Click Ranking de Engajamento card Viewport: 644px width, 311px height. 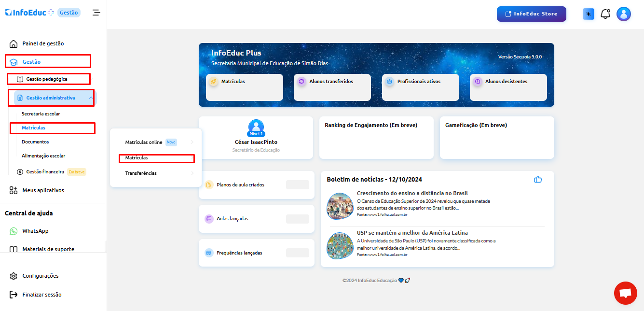(x=376, y=138)
